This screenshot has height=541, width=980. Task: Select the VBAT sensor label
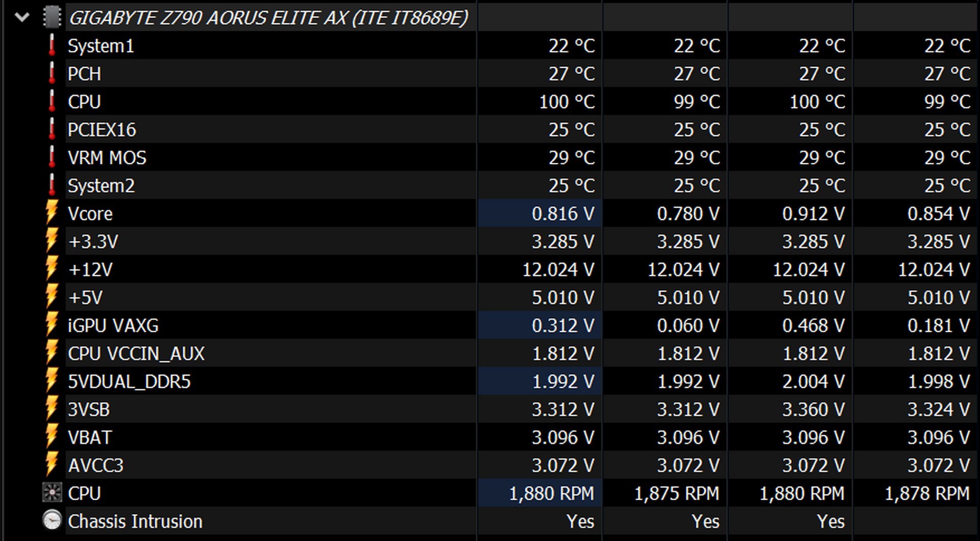tap(89, 438)
